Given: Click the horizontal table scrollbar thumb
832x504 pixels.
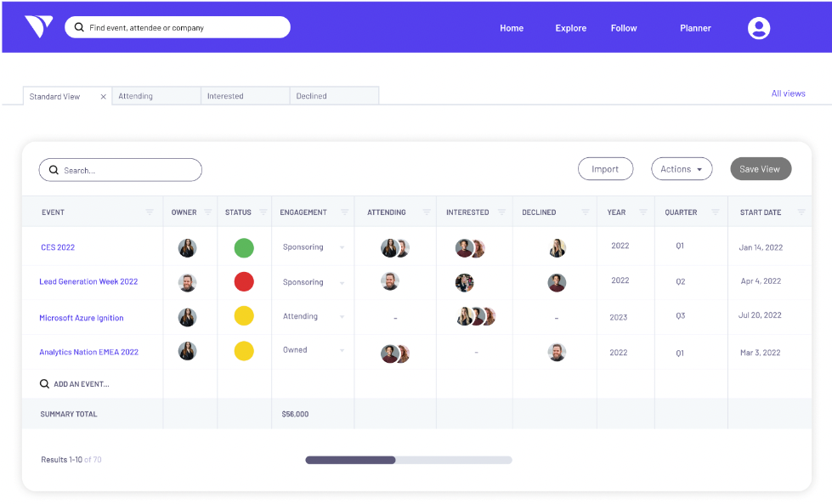Looking at the screenshot, I should (x=351, y=460).
